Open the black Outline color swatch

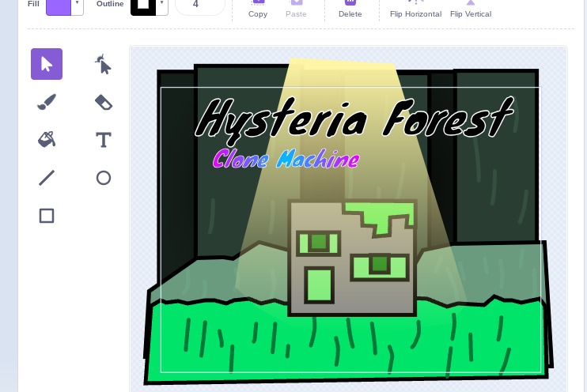pos(143,6)
